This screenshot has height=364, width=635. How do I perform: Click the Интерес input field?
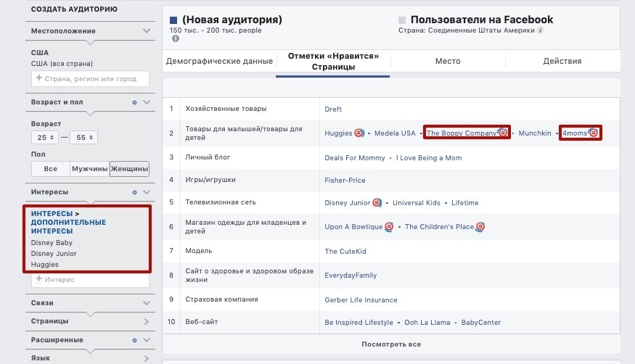tap(90, 279)
